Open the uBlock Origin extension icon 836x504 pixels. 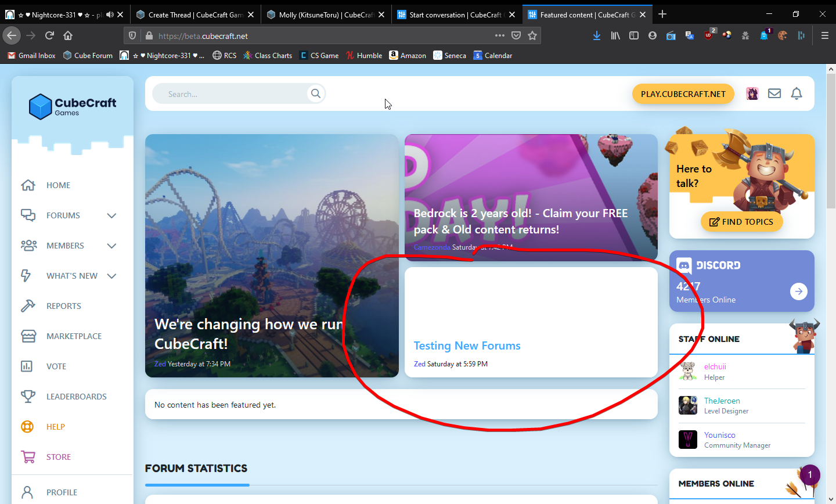point(709,35)
